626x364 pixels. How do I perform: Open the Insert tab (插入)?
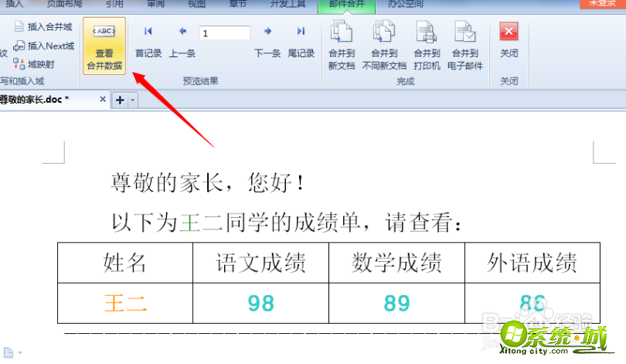pyautogui.click(x=15, y=4)
